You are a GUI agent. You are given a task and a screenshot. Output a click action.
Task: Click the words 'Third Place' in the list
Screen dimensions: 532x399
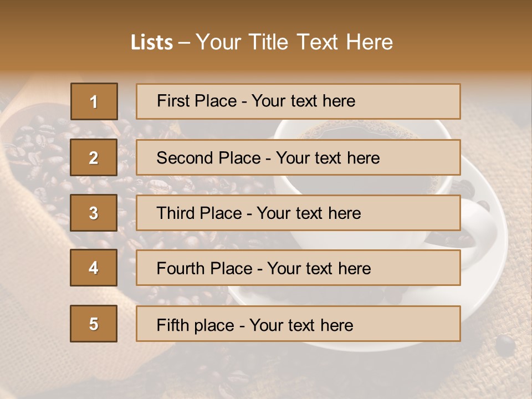click(199, 213)
